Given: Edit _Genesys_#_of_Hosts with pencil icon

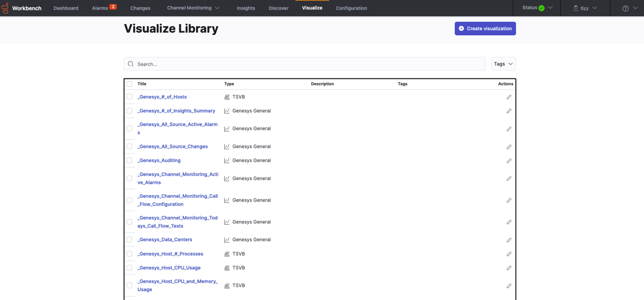Looking at the screenshot, I should coord(509,97).
